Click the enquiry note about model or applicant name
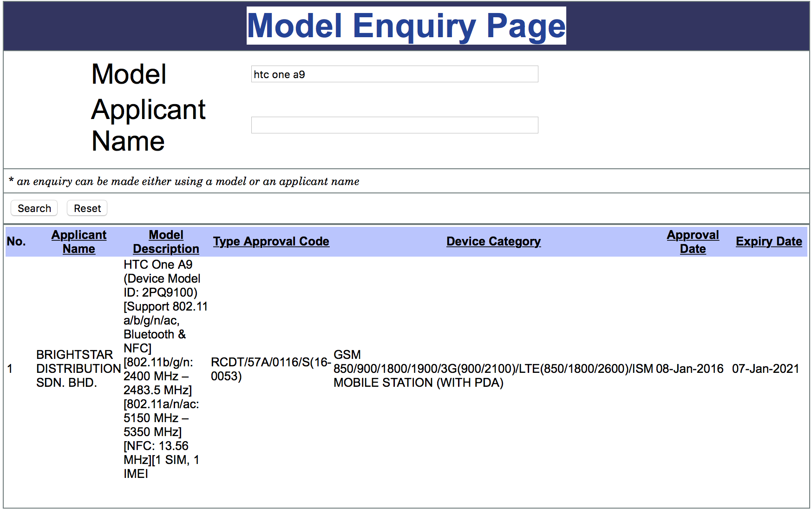 [x=184, y=181]
